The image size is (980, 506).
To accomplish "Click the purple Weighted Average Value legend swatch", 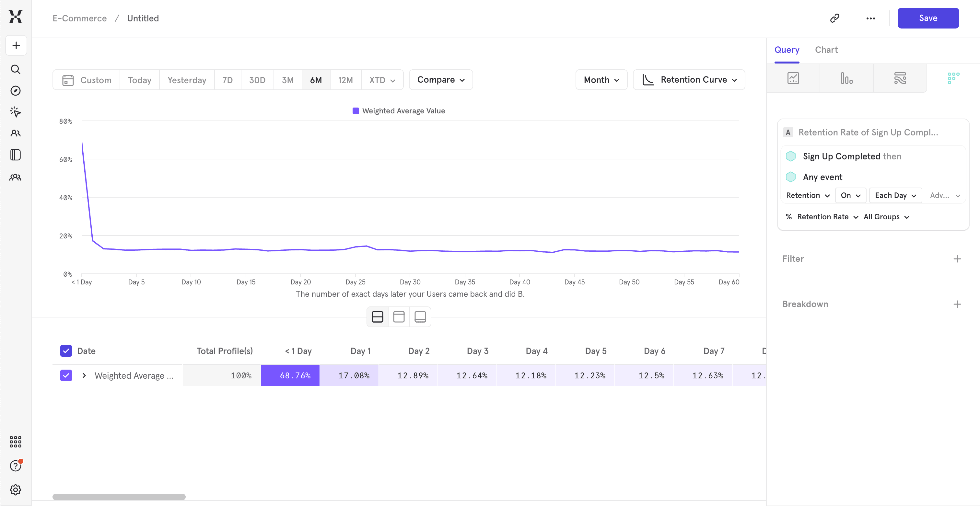I will (x=355, y=110).
